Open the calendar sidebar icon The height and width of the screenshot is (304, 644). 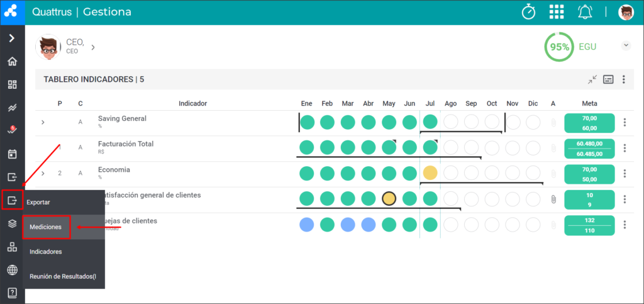click(13, 154)
